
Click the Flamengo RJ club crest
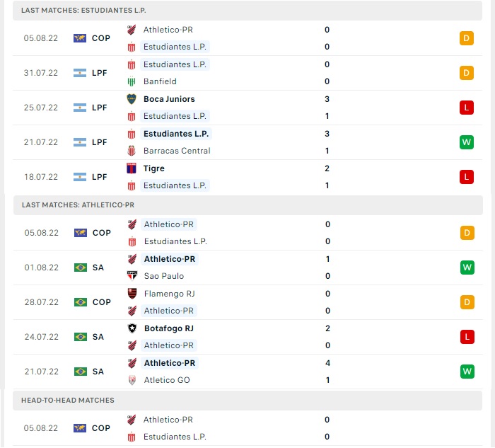[x=132, y=294]
